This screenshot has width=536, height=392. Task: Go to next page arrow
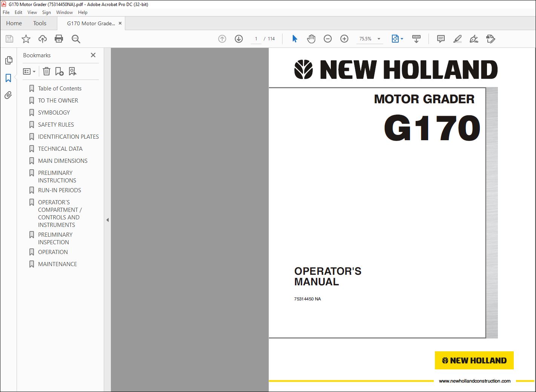239,39
